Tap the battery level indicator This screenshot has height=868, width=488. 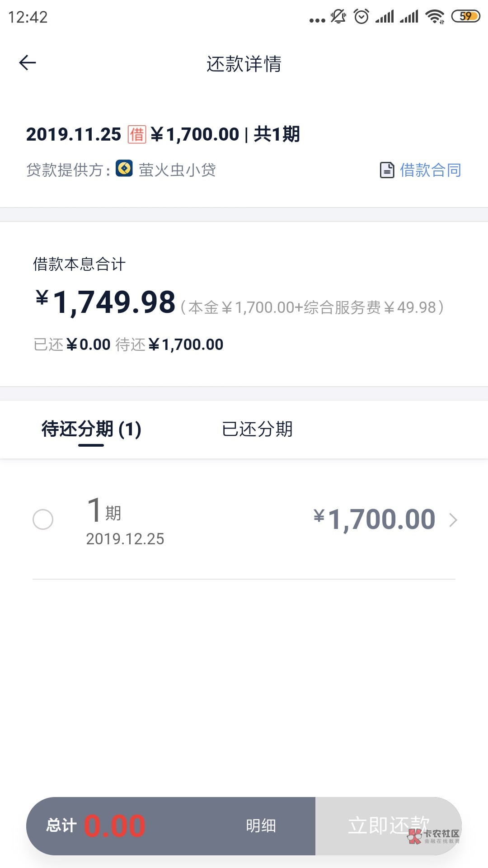[465, 17]
